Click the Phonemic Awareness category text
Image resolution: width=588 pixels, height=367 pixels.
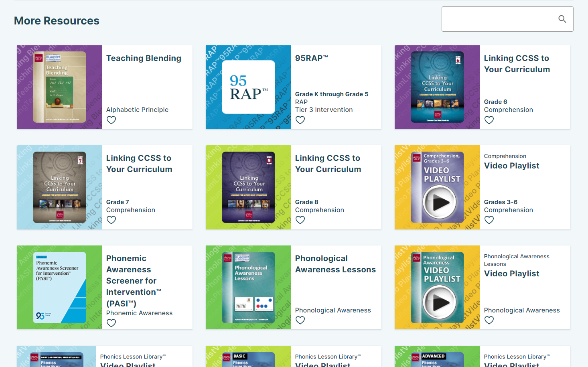click(x=139, y=313)
